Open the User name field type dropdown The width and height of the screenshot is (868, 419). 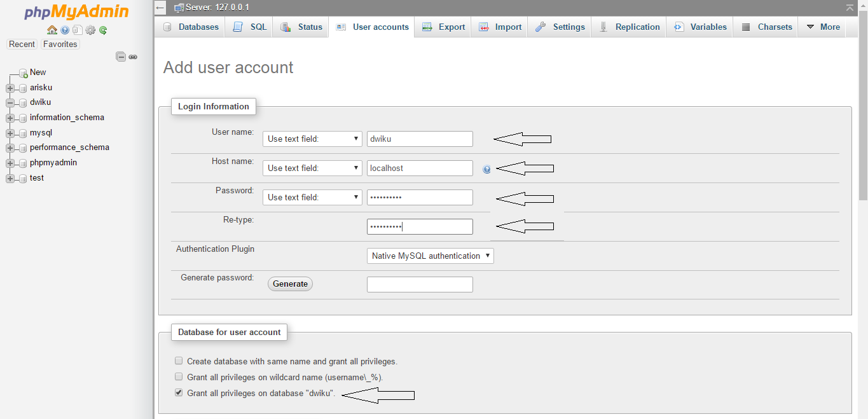312,139
